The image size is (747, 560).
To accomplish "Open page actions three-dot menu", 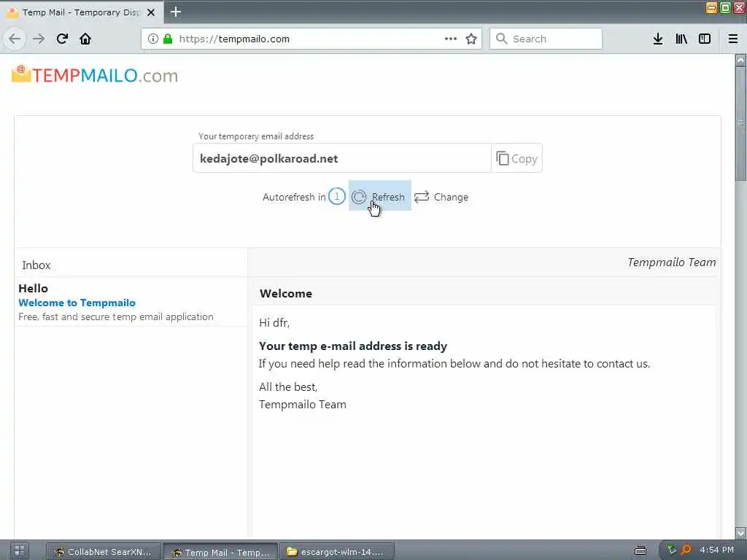I will click(x=451, y=39).
